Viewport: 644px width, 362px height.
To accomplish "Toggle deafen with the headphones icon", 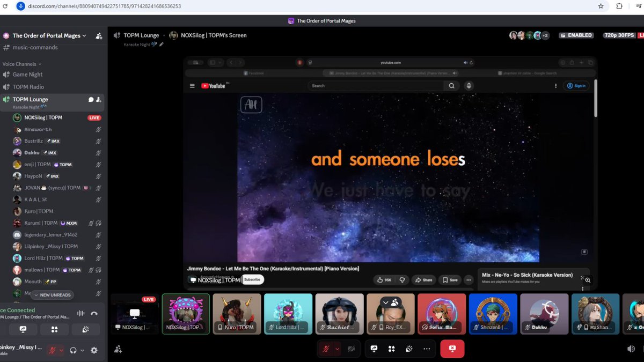I will 74,350.
